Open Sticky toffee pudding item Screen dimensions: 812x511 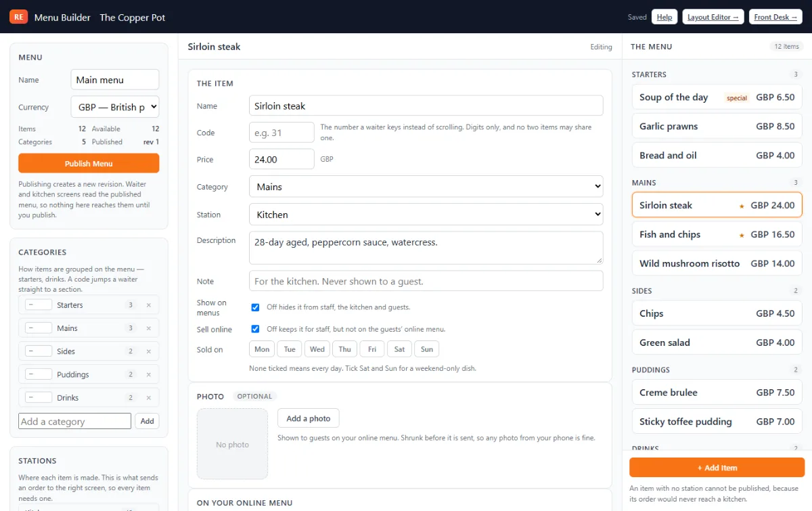(x=717, y=422)
